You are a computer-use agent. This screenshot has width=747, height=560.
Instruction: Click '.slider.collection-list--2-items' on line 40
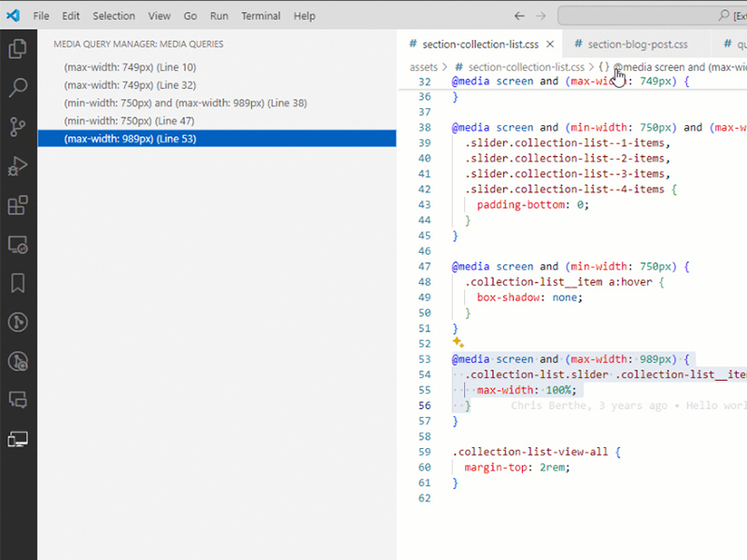point(565,158)
